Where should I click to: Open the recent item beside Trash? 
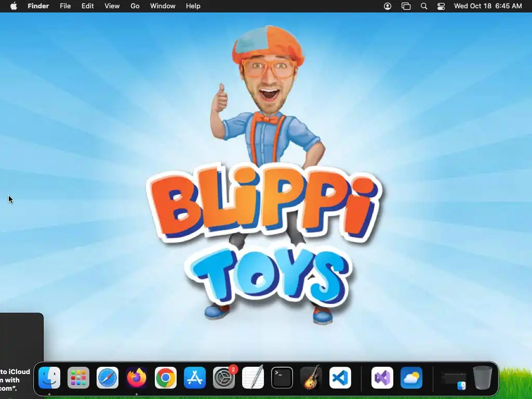coord(454,379)
